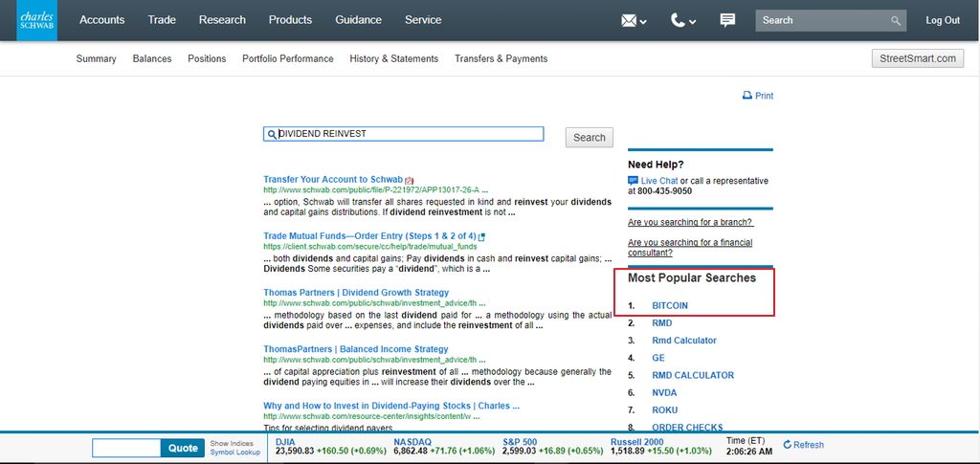The height and width of the screenshot is (464, 980).
Task: Click new-window icon beside Trade Mutual Funds
Action: [x=482, y=237]
